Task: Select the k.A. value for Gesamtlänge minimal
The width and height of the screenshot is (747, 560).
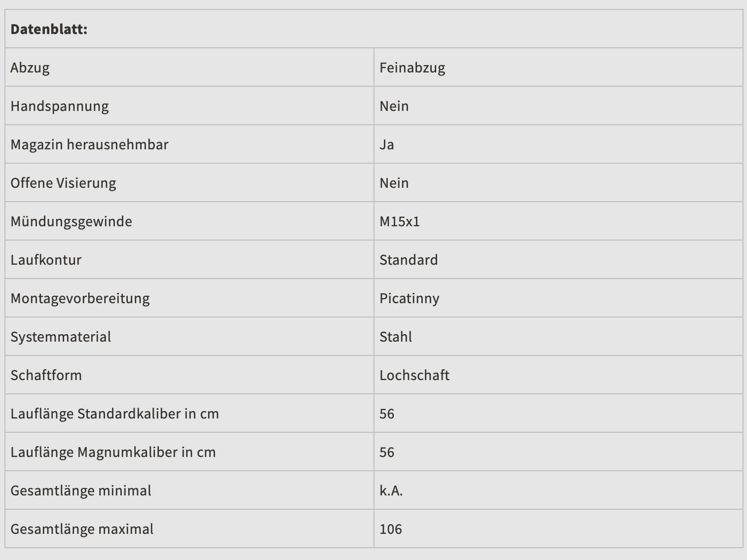Action: click(x=391, y=490)
